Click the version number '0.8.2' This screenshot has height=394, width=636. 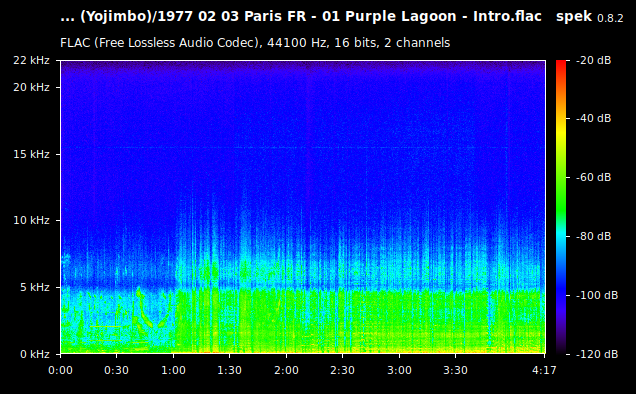point(610,18)
